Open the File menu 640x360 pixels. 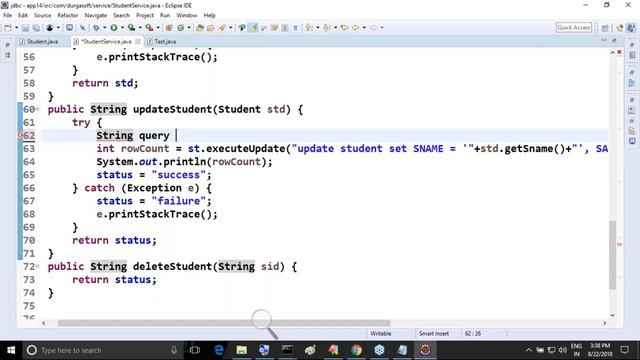(x=7, y=15)
